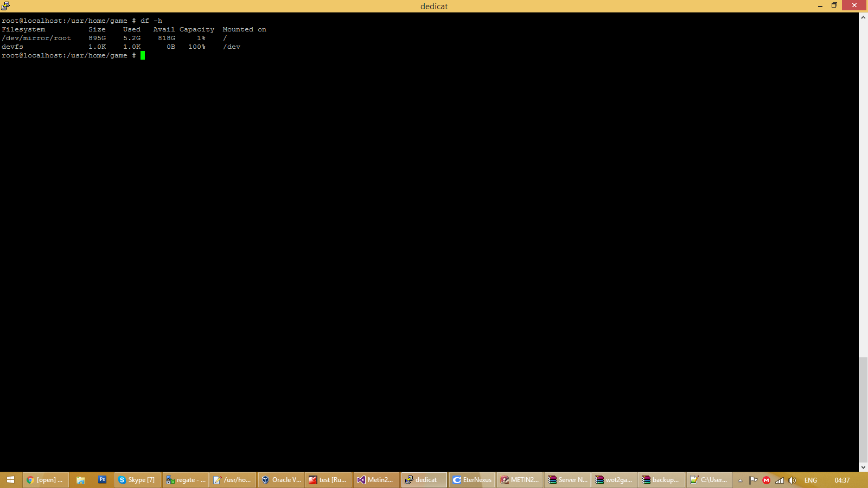Click the "Capacity" column header
This screenshot has height=488, width=868.
coord(197,29)
